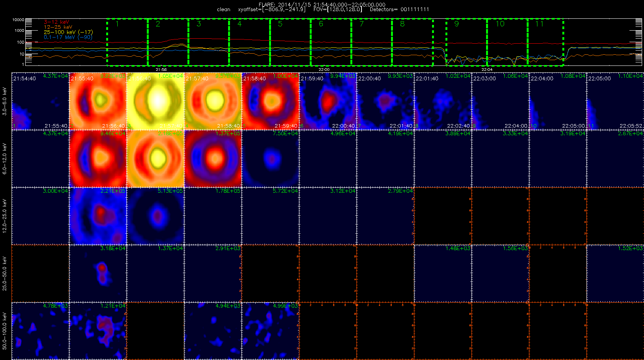Click the red 3-12 keV legend entry
Image resolution: width=644 pixels, height=360 pixels.
point(56,22)
